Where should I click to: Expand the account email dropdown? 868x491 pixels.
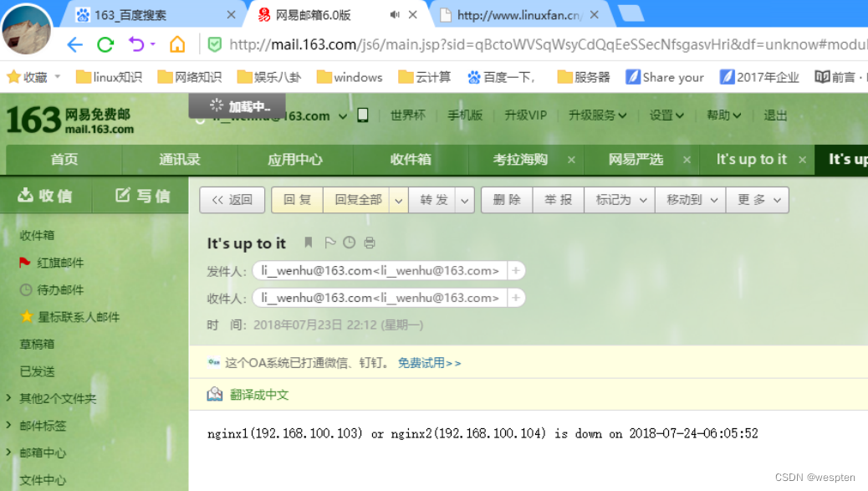point(343,116)
